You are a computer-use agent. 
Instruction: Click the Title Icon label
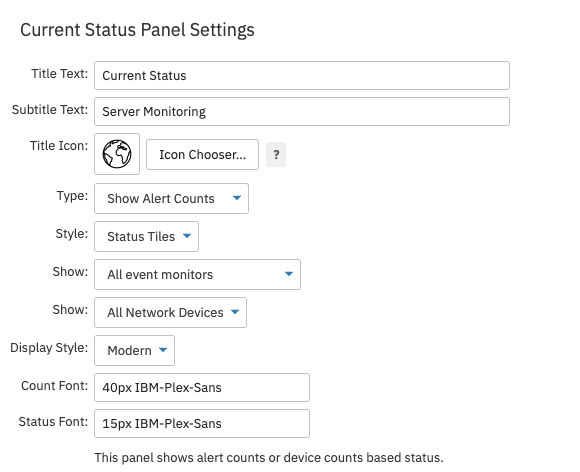coord(59,145)
